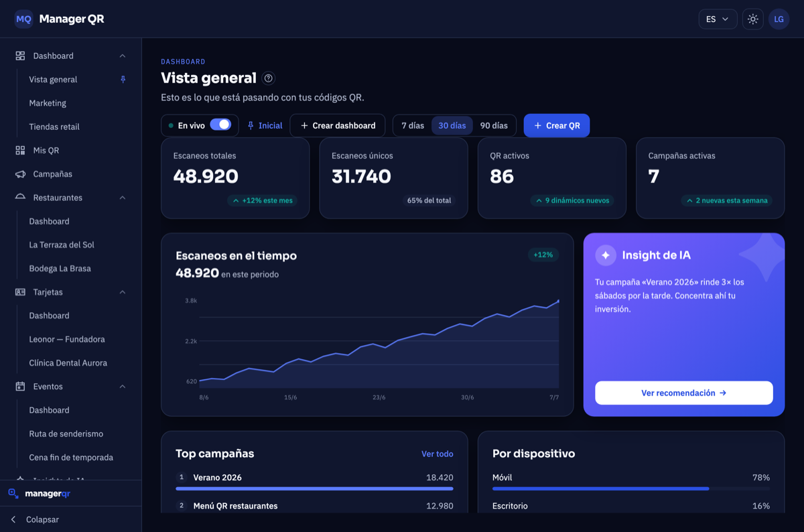
Task: Toggle light theme with sun icon
Action: [x=753, y=19]
